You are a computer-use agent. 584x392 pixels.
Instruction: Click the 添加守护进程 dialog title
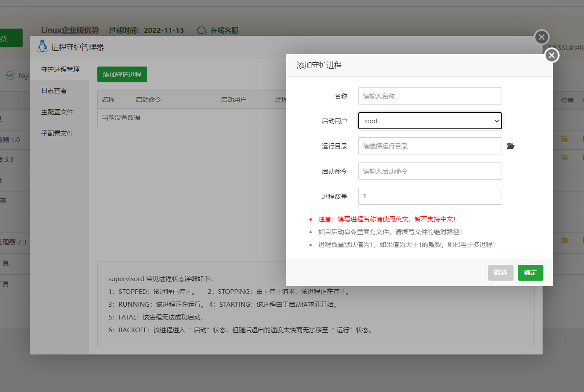click(319, 65)
